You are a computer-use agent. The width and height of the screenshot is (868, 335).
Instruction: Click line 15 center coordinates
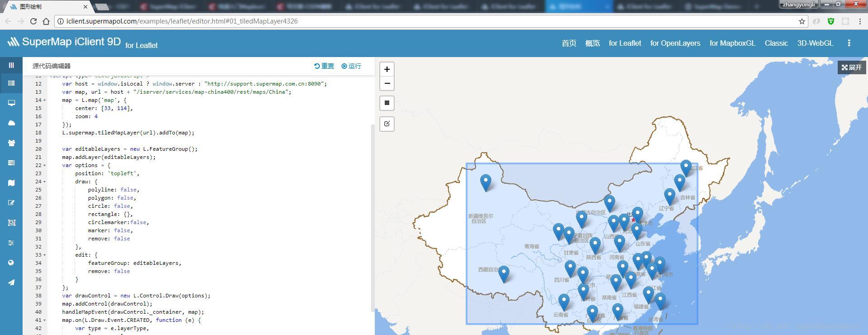[x=104, y=108]
